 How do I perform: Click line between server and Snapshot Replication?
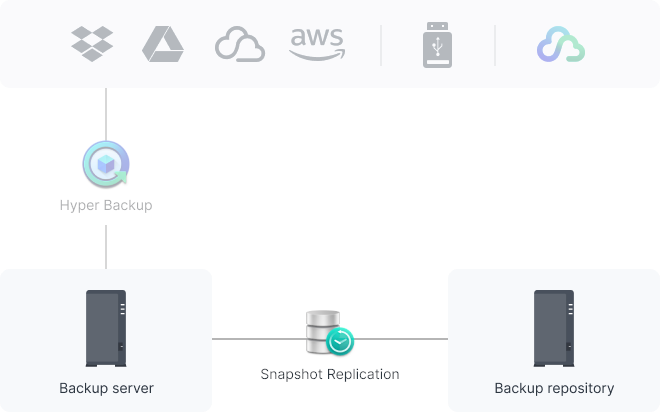(259, 339)
